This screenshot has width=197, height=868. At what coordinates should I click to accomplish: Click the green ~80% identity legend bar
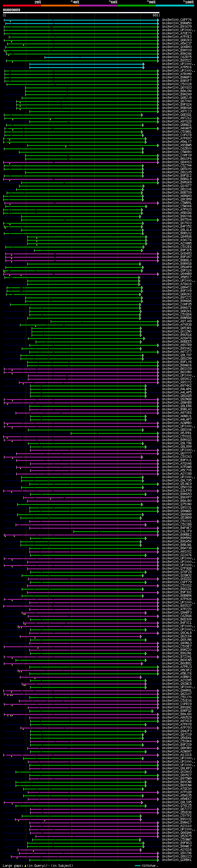(x=136, y=6)
